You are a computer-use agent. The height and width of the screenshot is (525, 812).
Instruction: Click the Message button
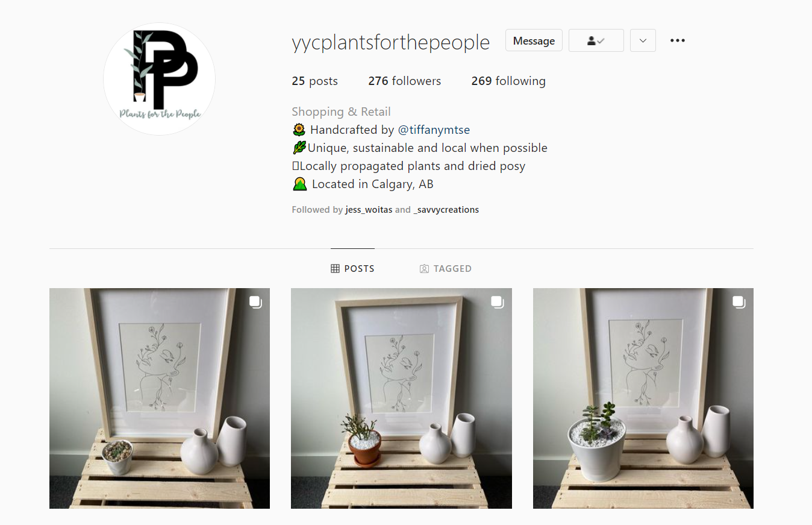click(x=534, y=40)
